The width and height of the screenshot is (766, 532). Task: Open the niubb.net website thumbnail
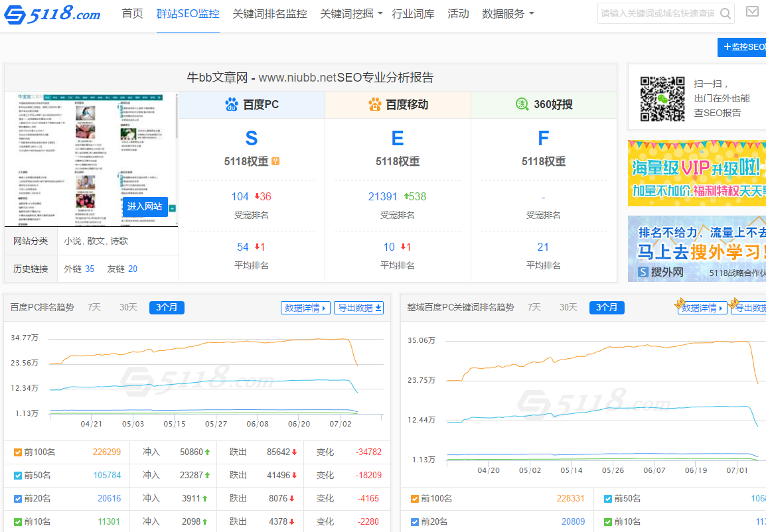pos(92,159)
